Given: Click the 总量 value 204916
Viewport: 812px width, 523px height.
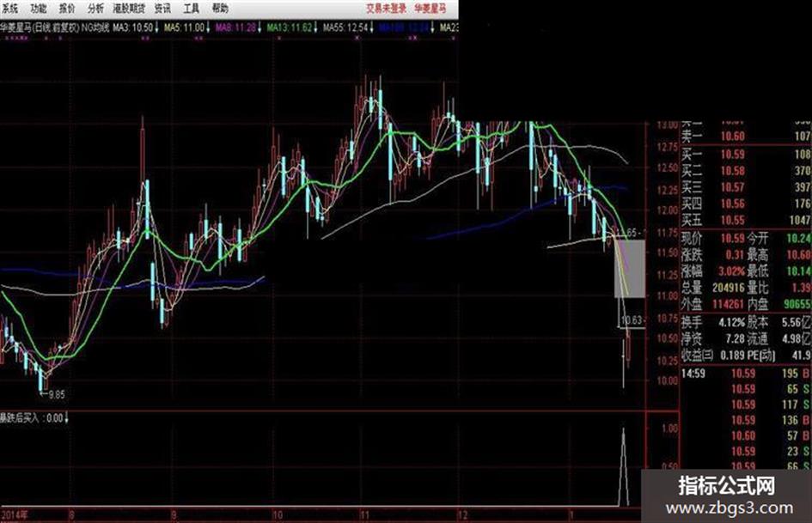Looking at the screenshot, I should (x=728, y=288).
